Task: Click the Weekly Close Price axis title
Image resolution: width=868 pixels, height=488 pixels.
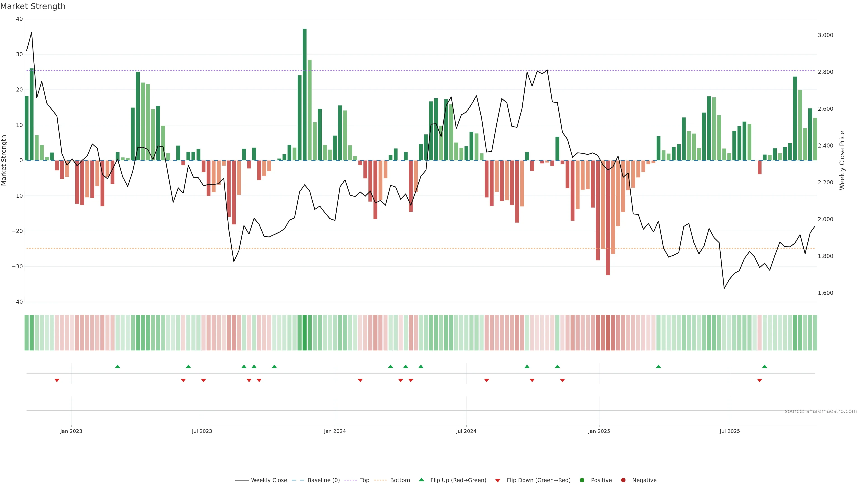Action: (842, 160)
